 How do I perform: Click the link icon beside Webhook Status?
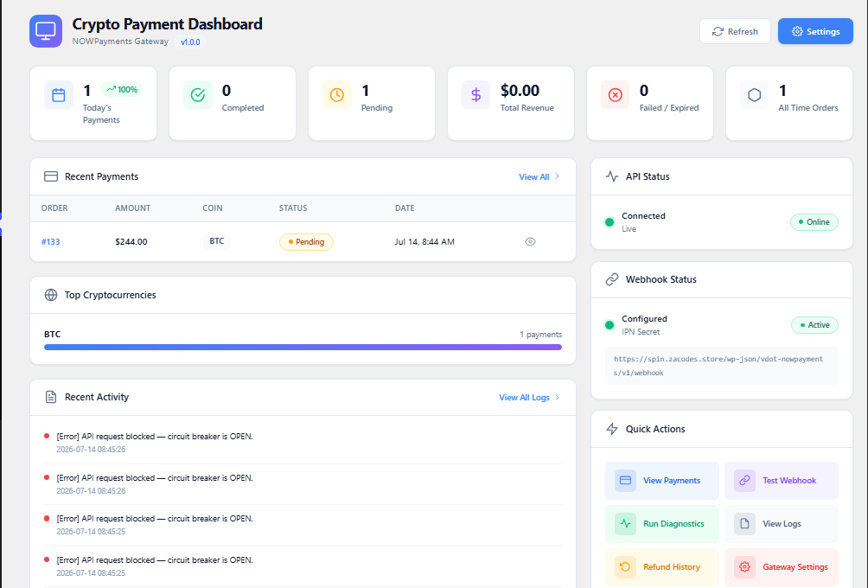612,279
